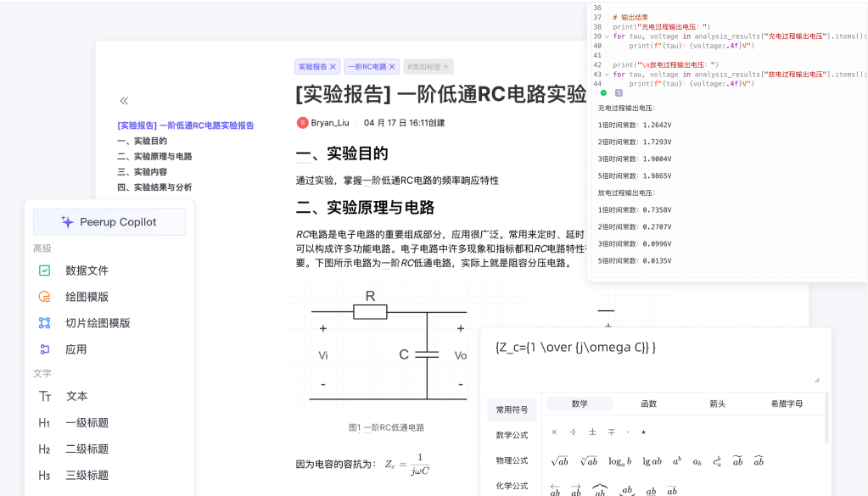The height and width of the screenshot is (496, 868).
Task: Click the #添加标签 + button
Action: click(428, 67)
